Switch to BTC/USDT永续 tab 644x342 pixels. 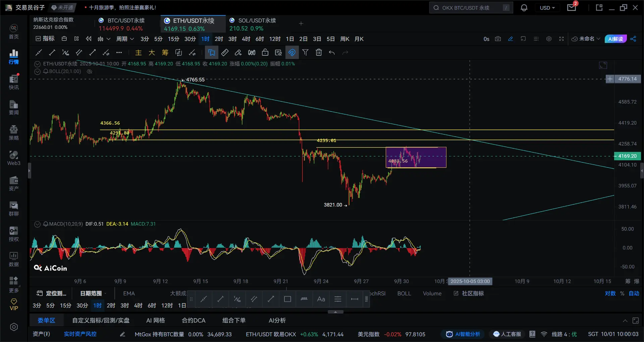click(126, 24)
